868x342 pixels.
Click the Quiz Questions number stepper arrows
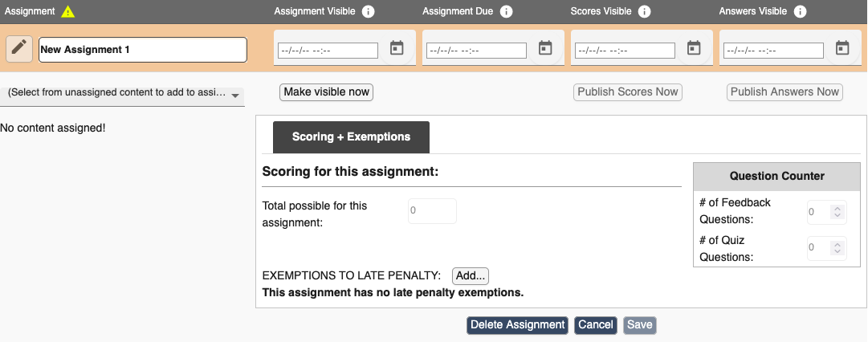[x=837, y=248]
